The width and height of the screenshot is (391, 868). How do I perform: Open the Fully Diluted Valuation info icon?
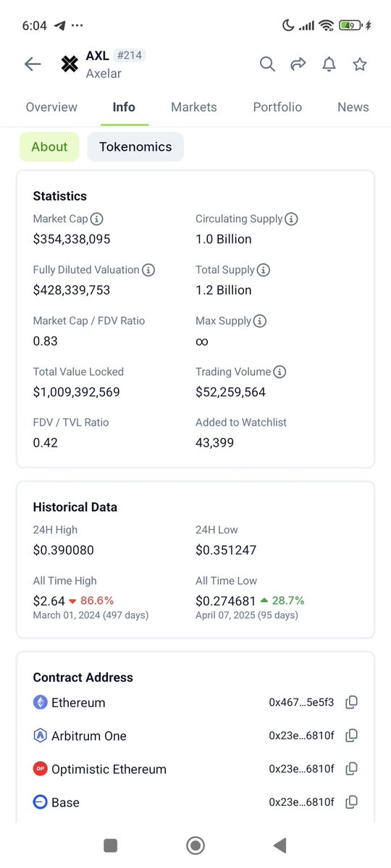click(148, 270)
